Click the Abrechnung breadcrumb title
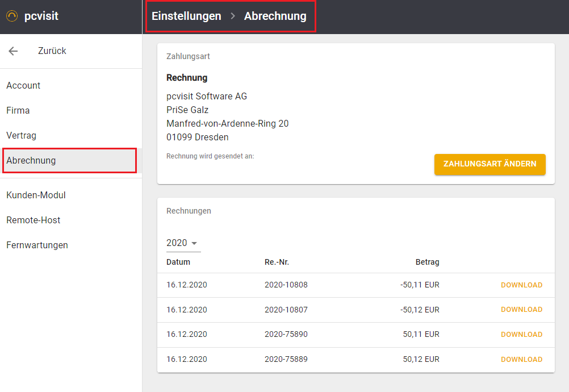This screenshot has height=392, width=569. pos(275,16)
